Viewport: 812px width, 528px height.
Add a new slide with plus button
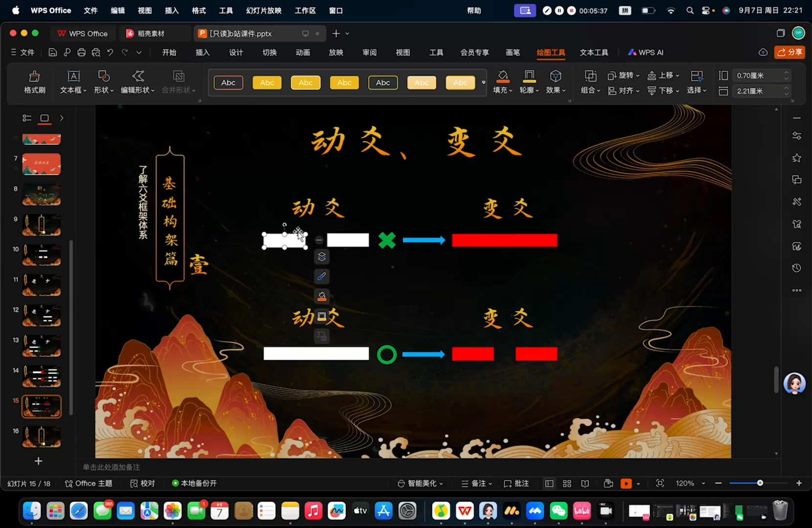[x=38, y=461]
